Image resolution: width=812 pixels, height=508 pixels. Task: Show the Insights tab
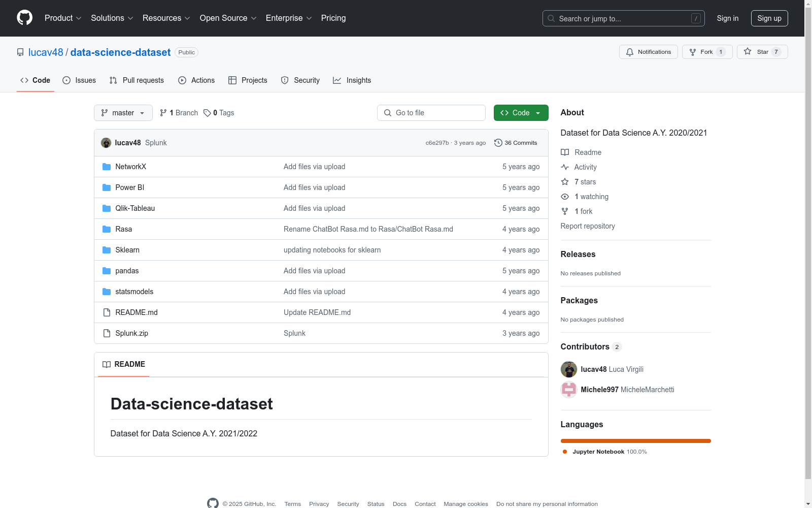point(352,80)
